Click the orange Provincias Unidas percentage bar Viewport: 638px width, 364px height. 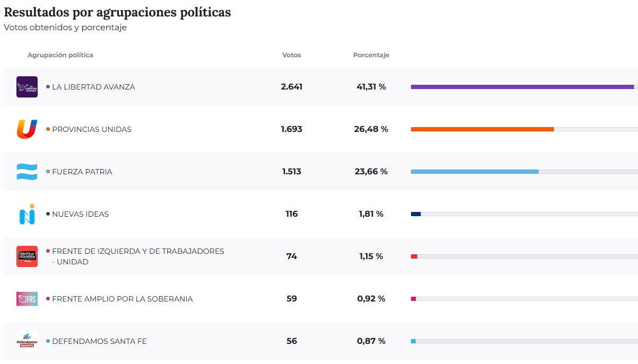pos(482,129)
